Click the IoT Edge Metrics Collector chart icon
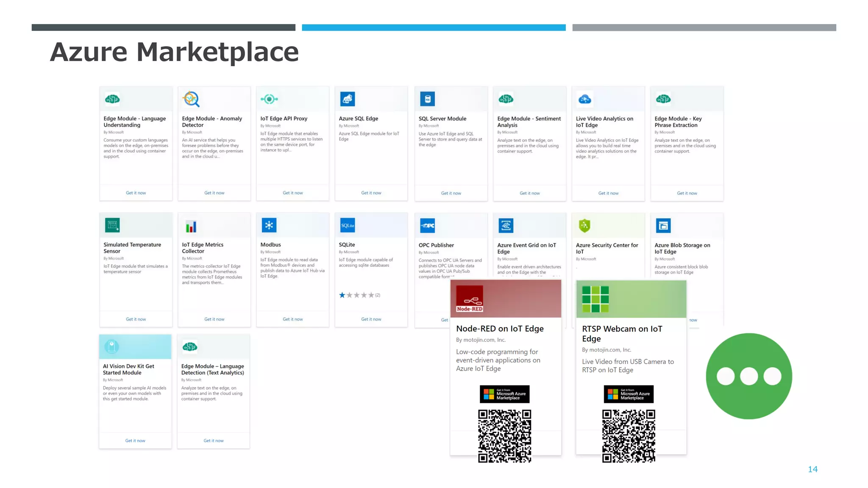 coord(191,227)
